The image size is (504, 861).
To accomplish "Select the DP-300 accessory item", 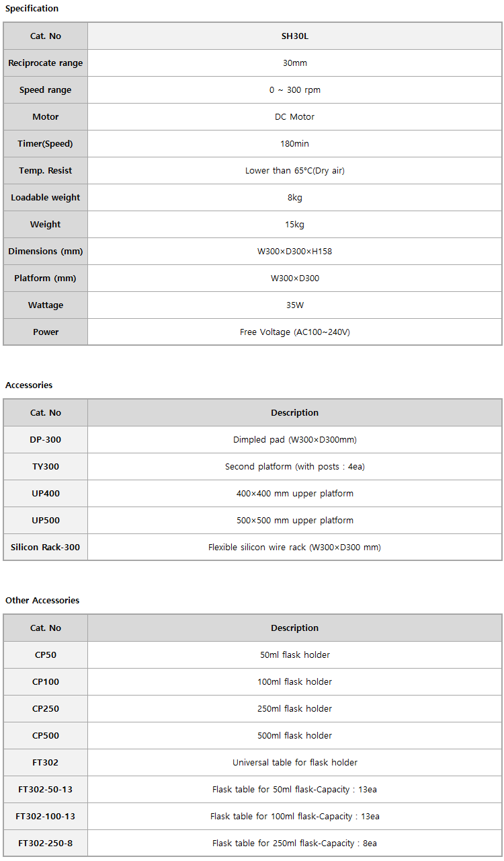I will click(46, 440).
